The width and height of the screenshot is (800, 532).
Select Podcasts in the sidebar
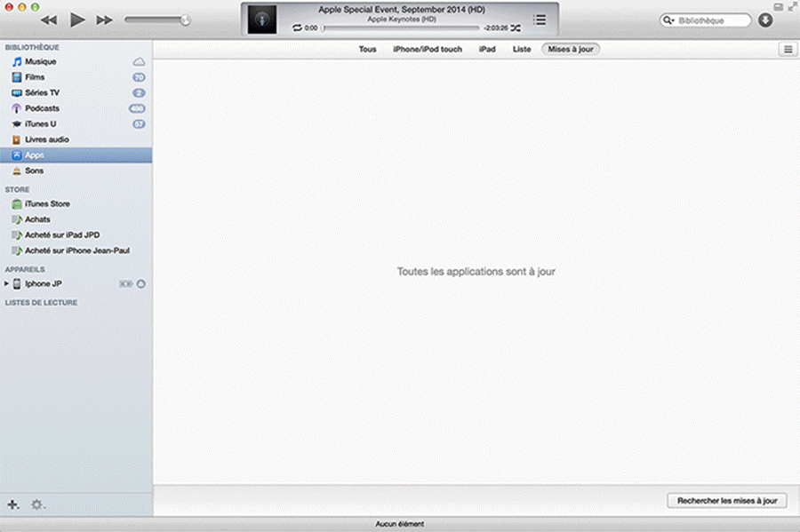point(42,108)
